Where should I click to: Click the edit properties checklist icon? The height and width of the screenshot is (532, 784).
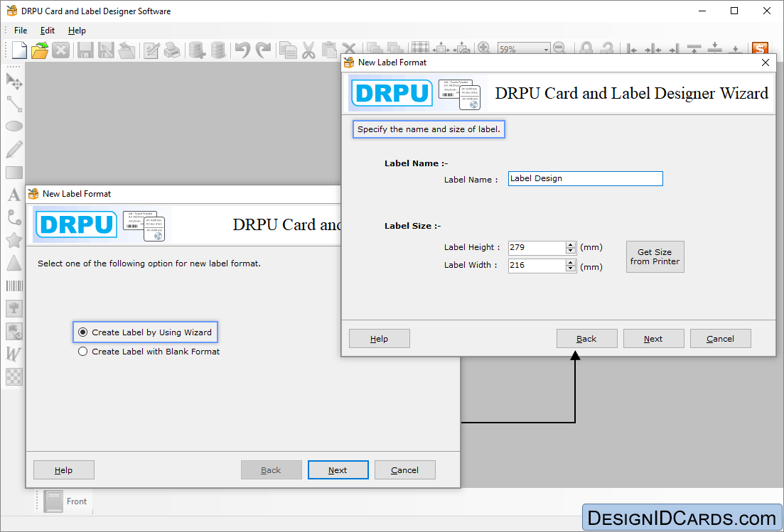coord(151,50)
